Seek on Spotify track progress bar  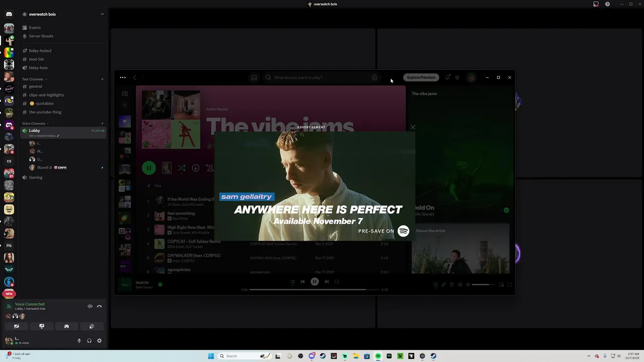pyautogui.click(x=314, y=290)
